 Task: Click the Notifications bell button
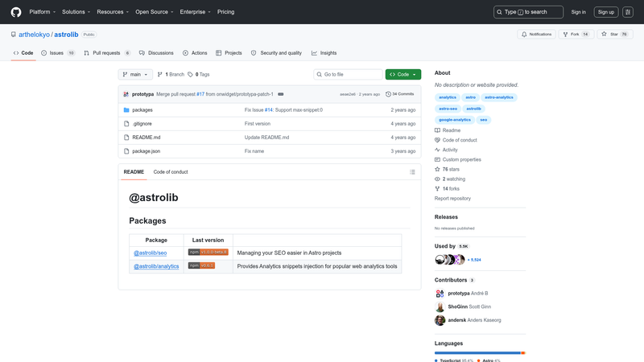(536, 35)
